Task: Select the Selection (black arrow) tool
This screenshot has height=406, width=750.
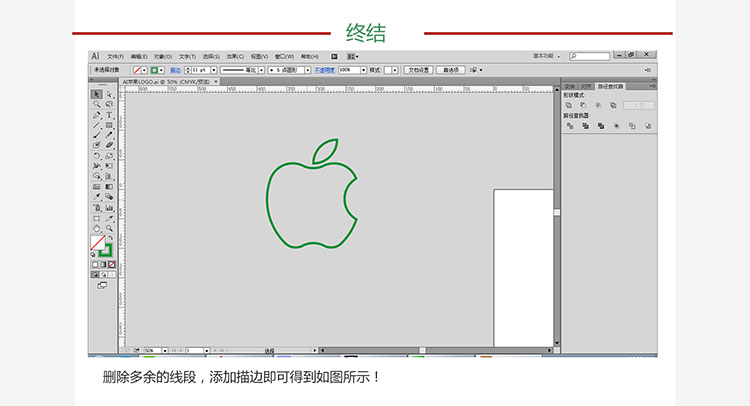Action: pos(97,94)
